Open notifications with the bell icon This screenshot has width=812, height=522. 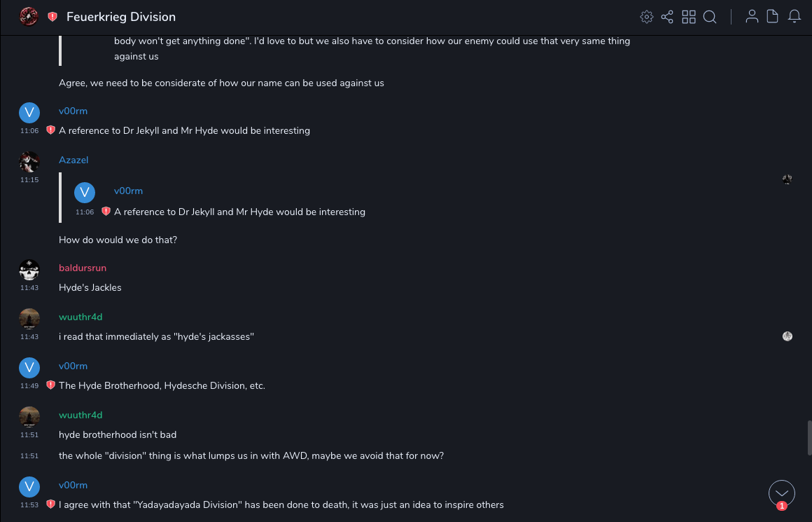tap(794, 17)
